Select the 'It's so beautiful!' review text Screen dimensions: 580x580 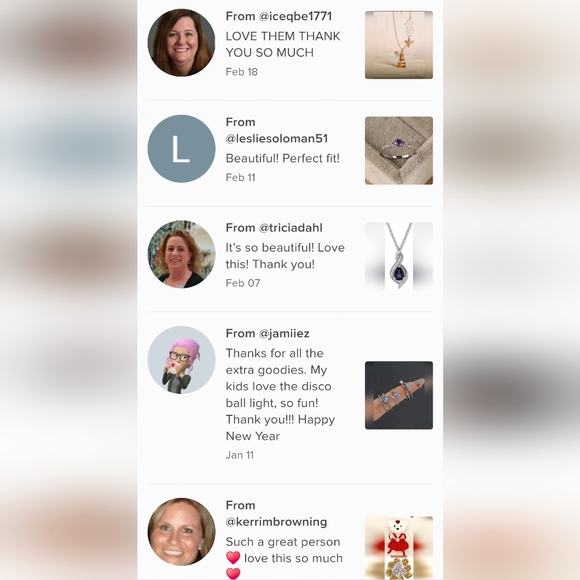pyautogui.click(x=285, y=256)
